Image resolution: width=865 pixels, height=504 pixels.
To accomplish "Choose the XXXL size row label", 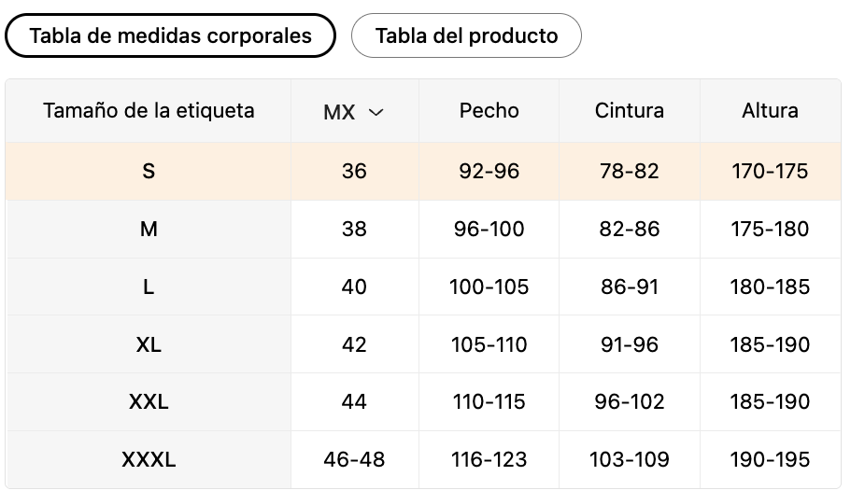I will pyautogui.click(x=149, y=460).
